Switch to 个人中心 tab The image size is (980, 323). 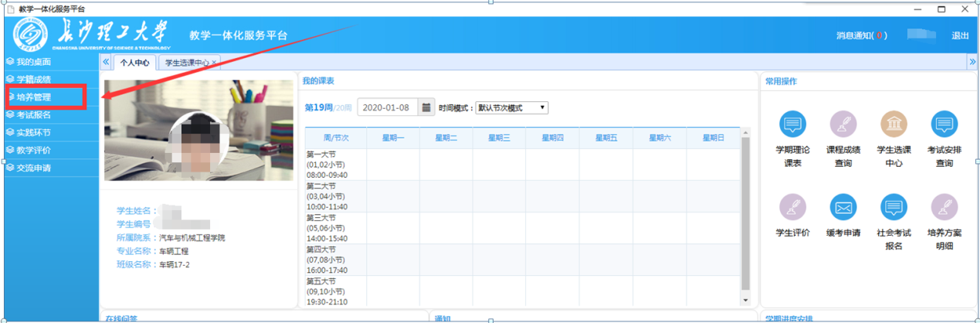pyautogui.click(x=134, y=63)
